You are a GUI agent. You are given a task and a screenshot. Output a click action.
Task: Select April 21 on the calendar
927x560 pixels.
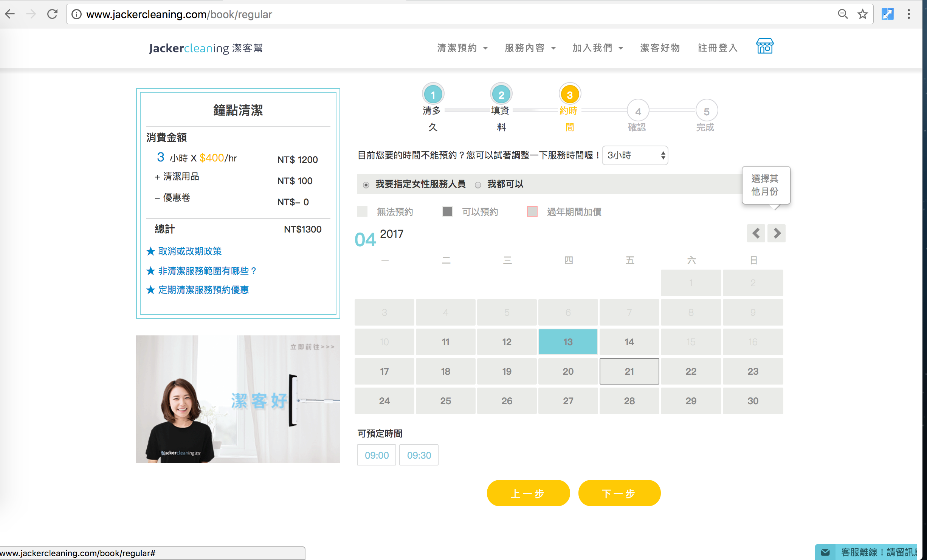click(629, 371)
